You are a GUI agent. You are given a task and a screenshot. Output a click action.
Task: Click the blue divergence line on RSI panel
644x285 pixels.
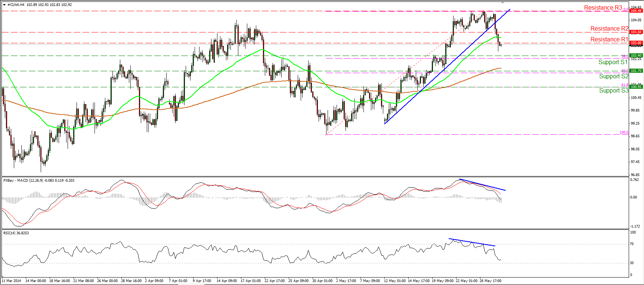[472, 242]
